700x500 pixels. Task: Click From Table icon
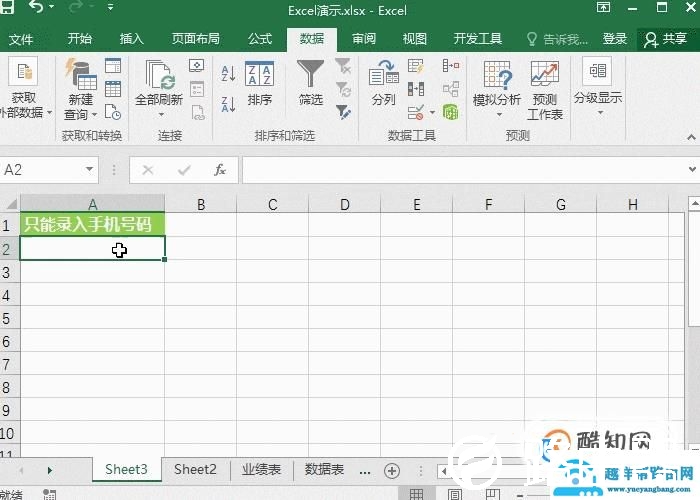113,89
